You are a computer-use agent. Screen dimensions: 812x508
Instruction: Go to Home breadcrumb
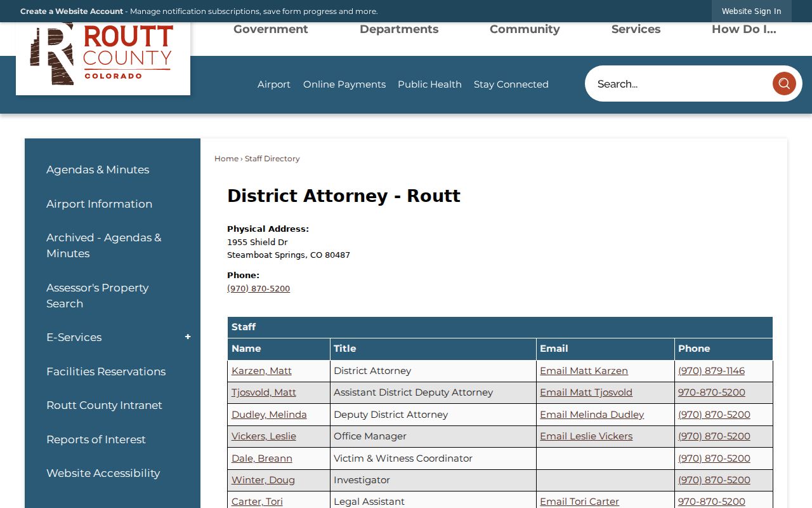coord(226,159)
